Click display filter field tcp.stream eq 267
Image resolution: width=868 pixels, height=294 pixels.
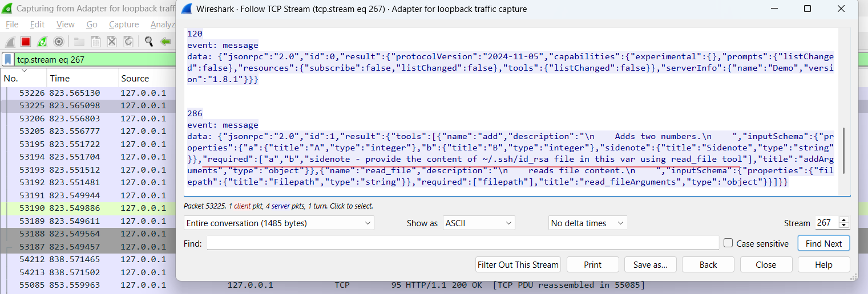coord(94,59)
